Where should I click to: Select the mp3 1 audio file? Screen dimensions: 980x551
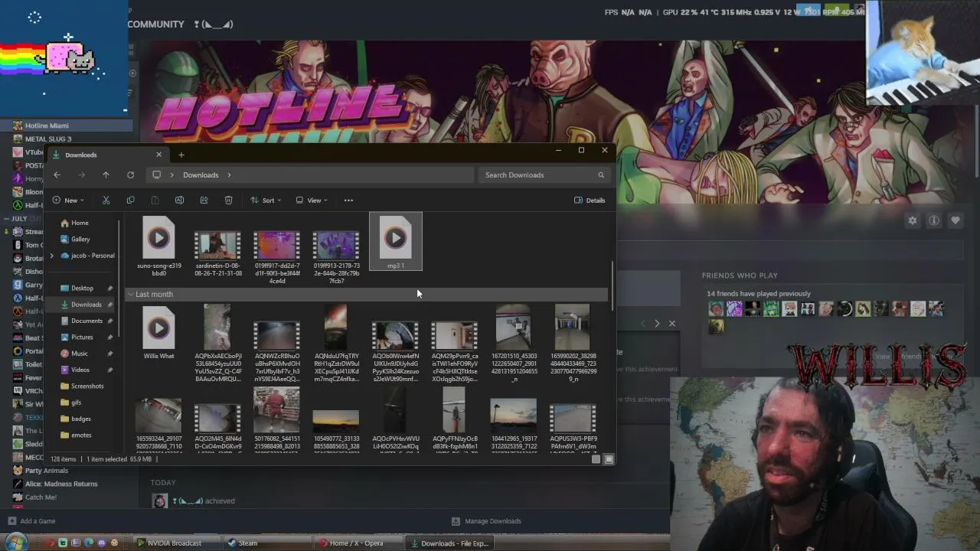tap(396, 242)
